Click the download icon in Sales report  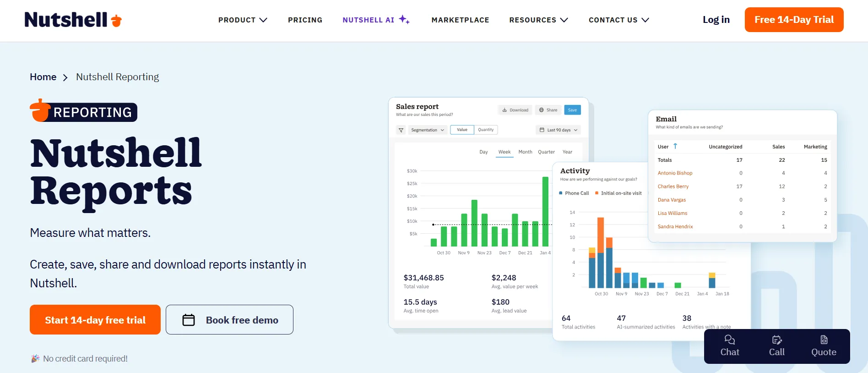click(x=505, y=110)
